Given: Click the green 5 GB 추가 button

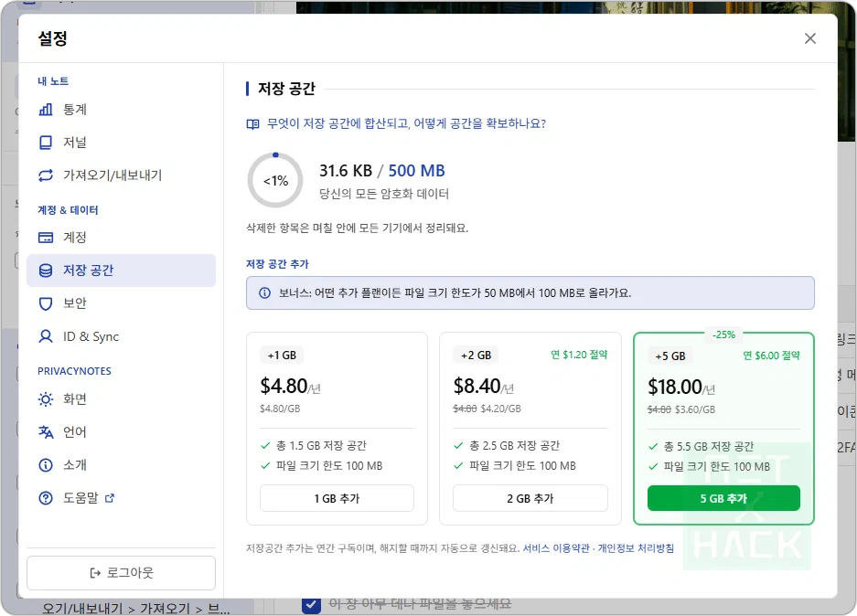Looking at the screenshot, I should tap(723, 498).
